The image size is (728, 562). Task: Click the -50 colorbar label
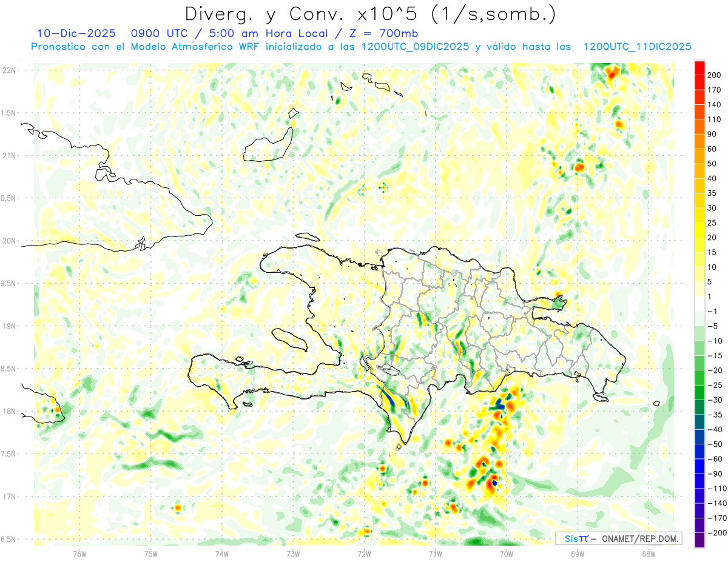coord(716,444)
